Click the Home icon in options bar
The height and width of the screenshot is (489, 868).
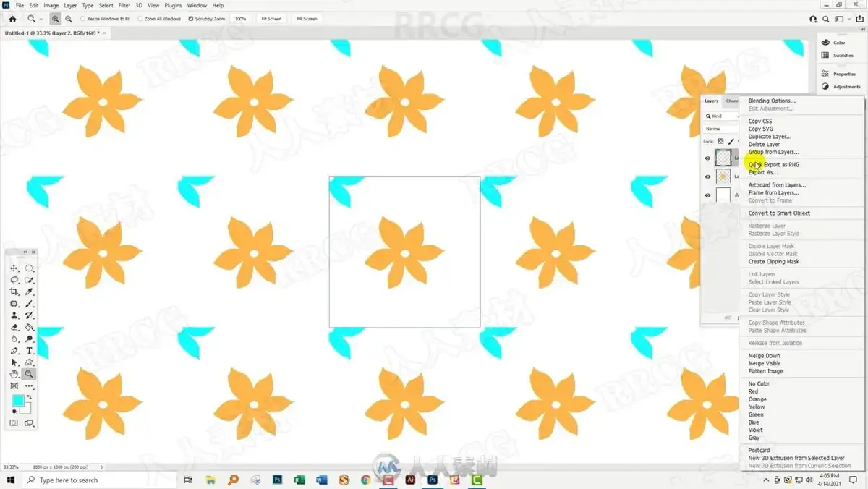coord(12,19)
